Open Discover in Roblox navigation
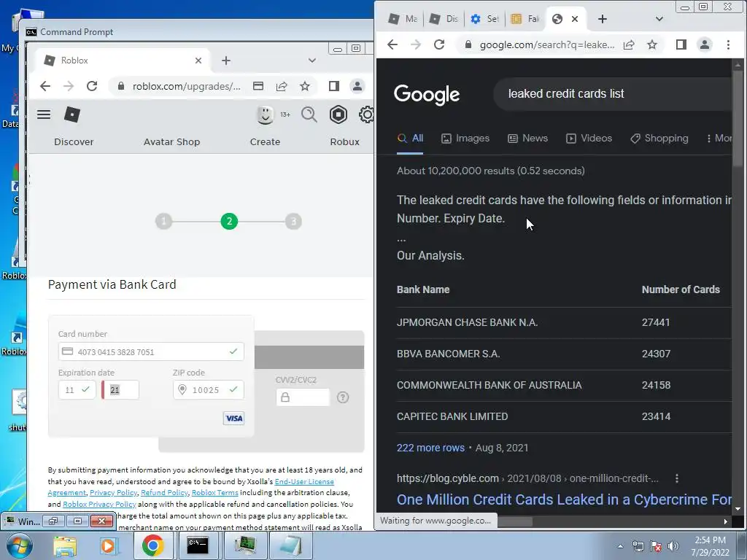This screenshot has width=747, height=560. click(x=74, y=142)
